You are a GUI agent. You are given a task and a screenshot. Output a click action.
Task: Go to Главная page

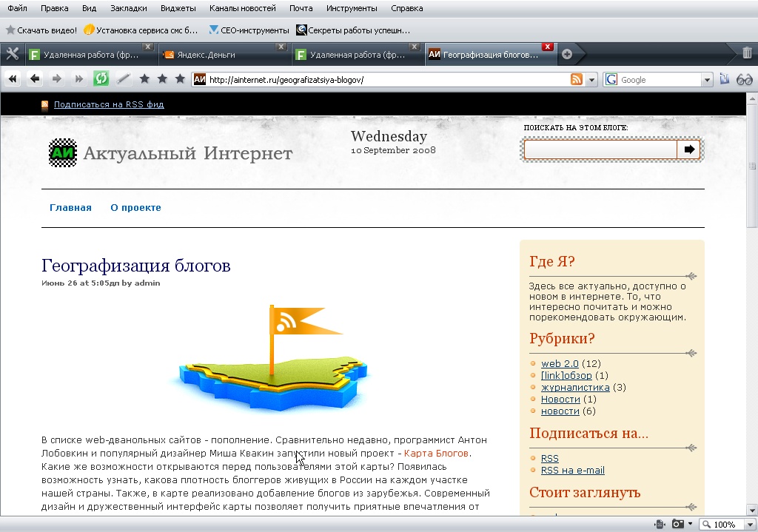[70, 208]
